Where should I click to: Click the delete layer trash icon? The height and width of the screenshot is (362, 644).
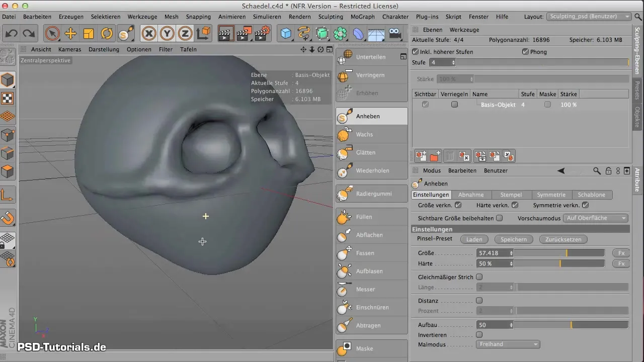click(x=450, y=156)
